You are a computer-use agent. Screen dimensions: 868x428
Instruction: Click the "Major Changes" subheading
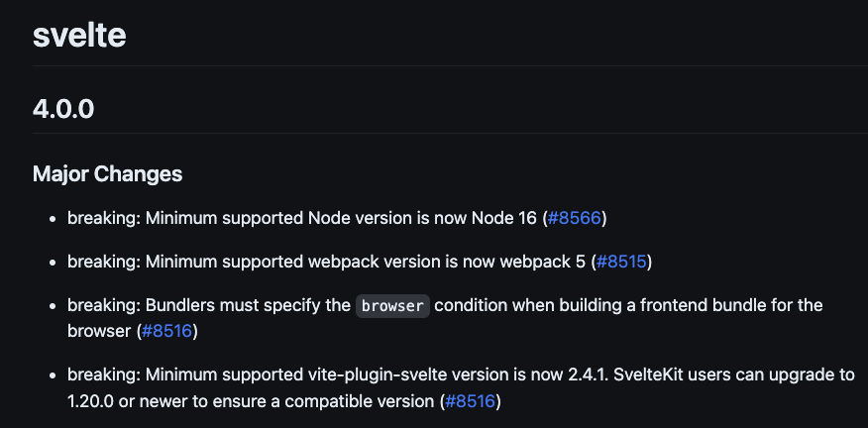tap(107, 174)
